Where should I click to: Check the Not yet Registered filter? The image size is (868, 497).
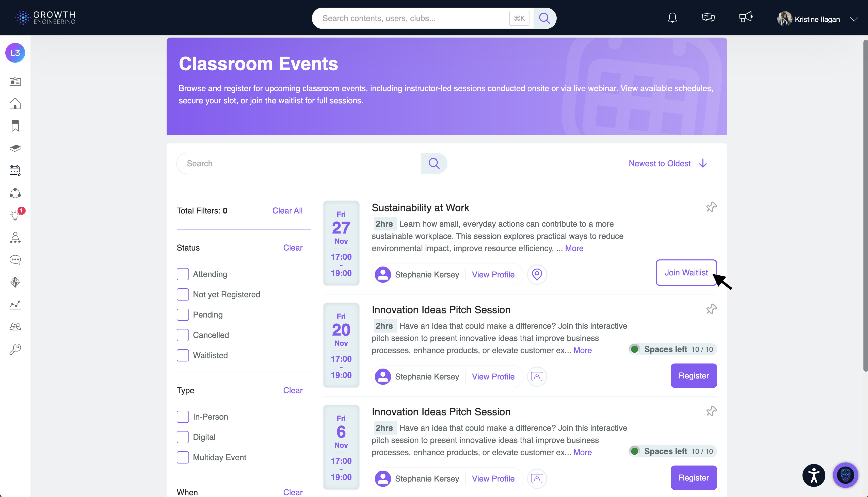183,294
